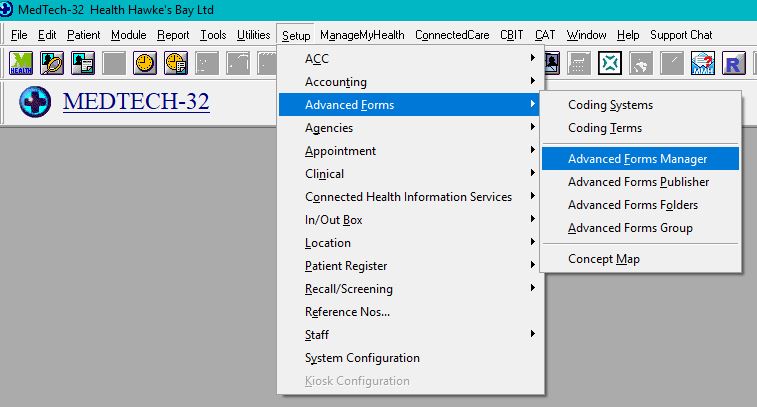
Task: Open the Report menu
Action: 173,35
